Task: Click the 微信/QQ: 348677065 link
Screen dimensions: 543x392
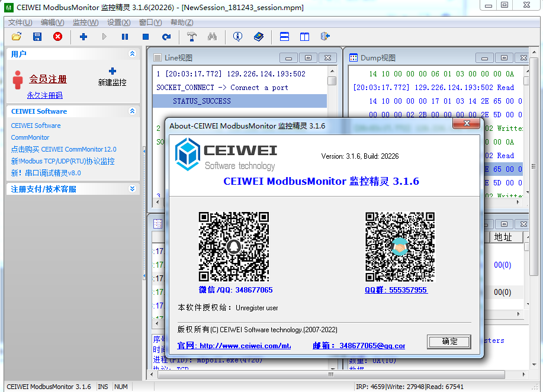Action: pos(236,290)
